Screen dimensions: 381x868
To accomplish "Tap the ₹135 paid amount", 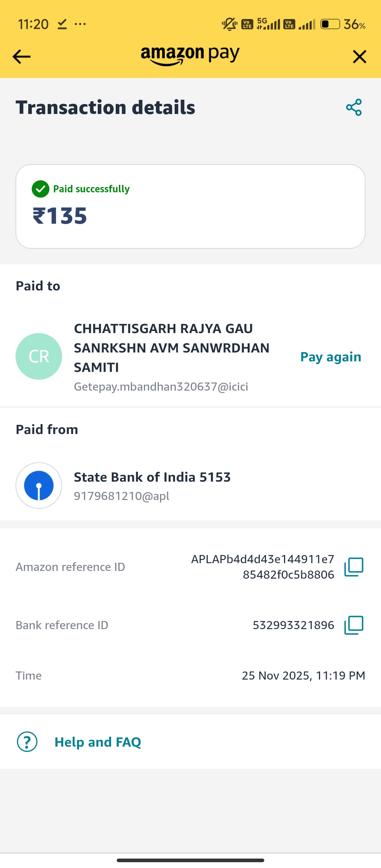I will 60,216.
